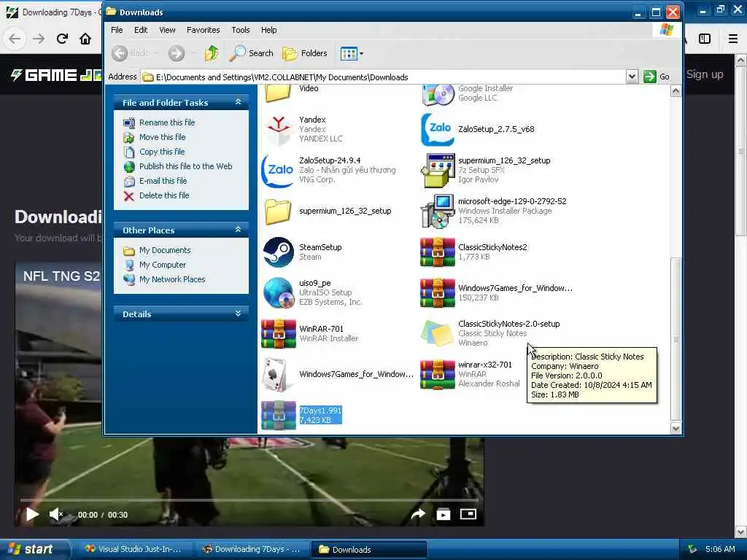Collapse the Other Places panel

(x=239, y=230)
